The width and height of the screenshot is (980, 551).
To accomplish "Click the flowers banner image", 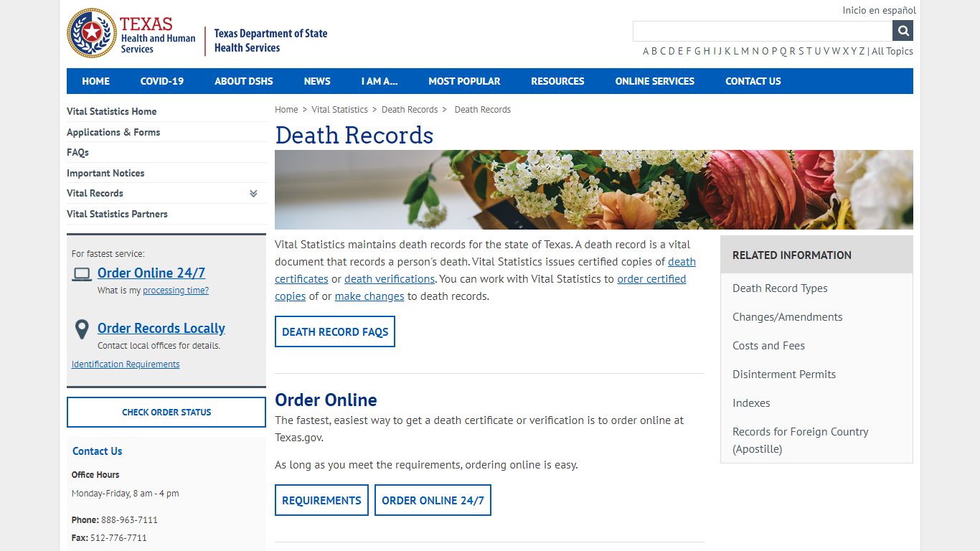I will coord(594,189).
